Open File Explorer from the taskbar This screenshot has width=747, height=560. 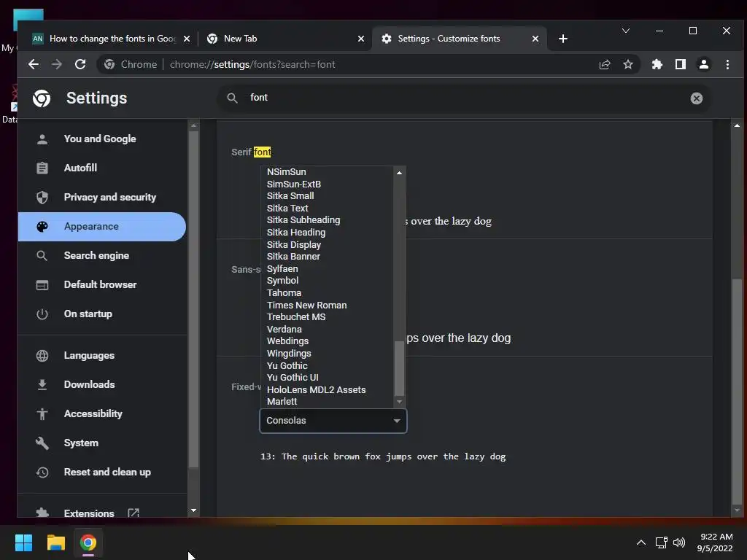click(55, 542)
